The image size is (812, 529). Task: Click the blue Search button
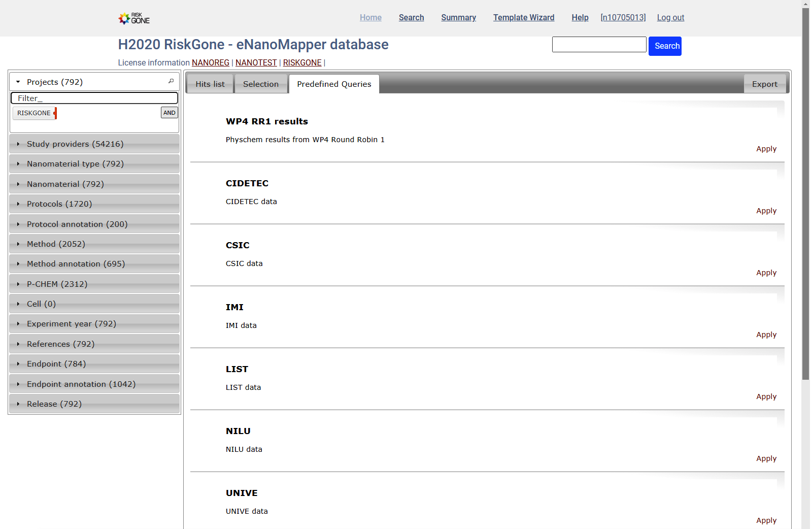pyautogui.click(x=665, y=46)
